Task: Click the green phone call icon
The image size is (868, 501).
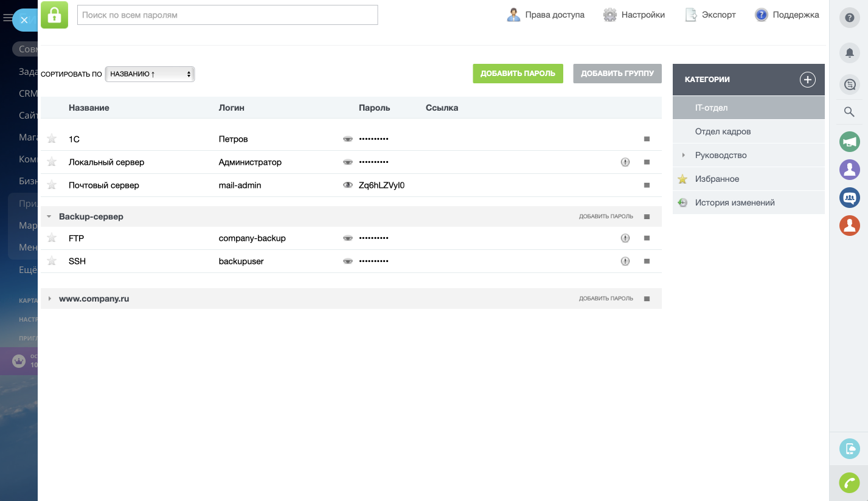Action: coord(849,483)
